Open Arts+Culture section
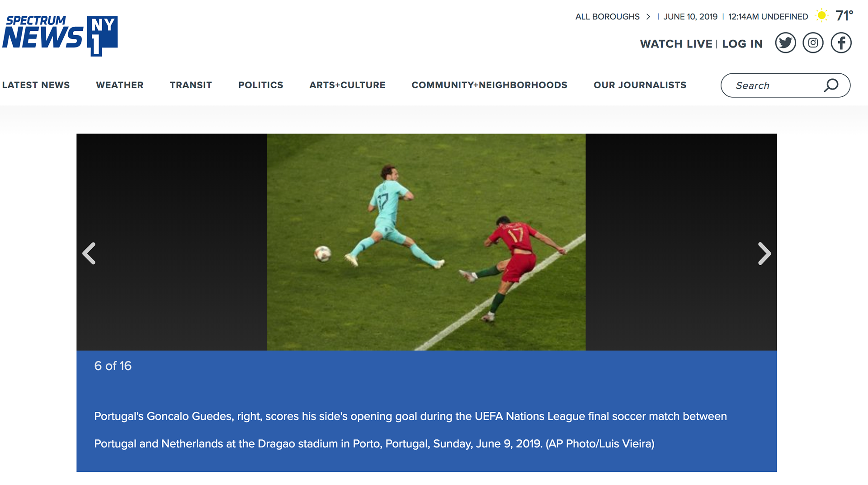The height and width of the screenshot is (485, 868). tap(347, 85)
